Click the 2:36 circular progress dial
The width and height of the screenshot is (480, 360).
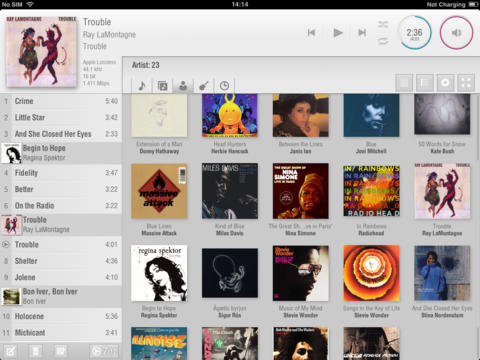tap(414, 33)
